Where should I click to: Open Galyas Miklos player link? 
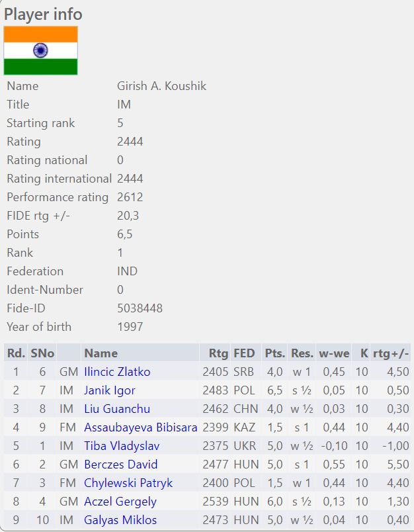click(x=121, y=520)
